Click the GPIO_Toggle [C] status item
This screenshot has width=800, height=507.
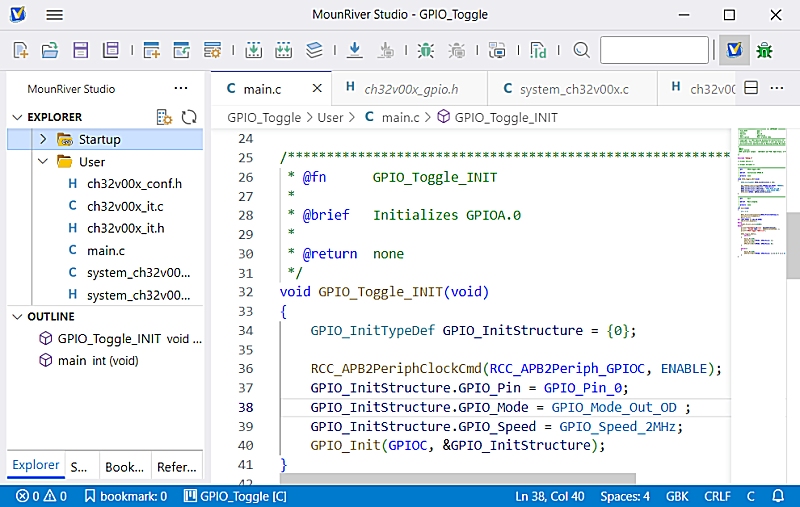click(x=235, y=496)
